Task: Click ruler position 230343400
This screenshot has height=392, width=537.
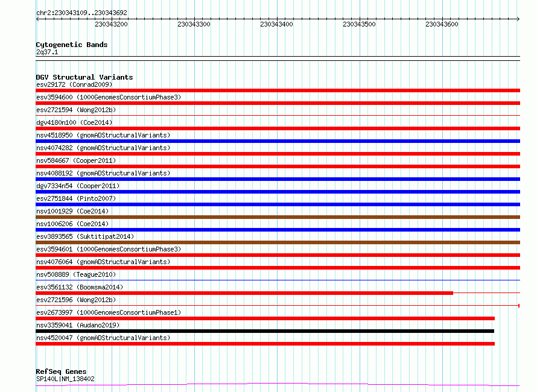Action: pyautogui.click(x=276, y=24)
